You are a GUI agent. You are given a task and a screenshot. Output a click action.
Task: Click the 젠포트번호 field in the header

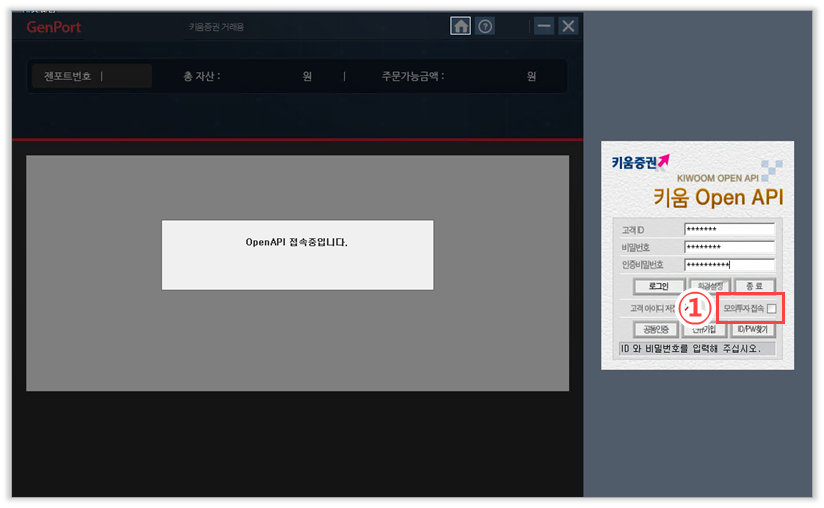92,76
